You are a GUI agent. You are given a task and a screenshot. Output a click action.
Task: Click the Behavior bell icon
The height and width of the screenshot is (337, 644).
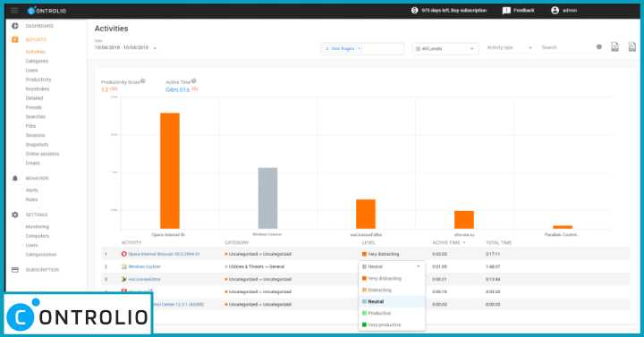[x=15, y=178]
